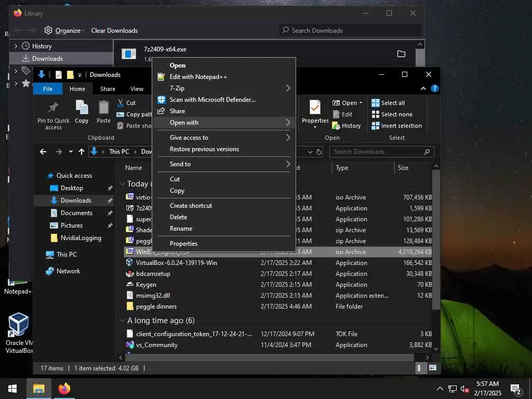Choose Create shortcut from context menu
Screen dimensions: 532x399
tap(191, 206)
